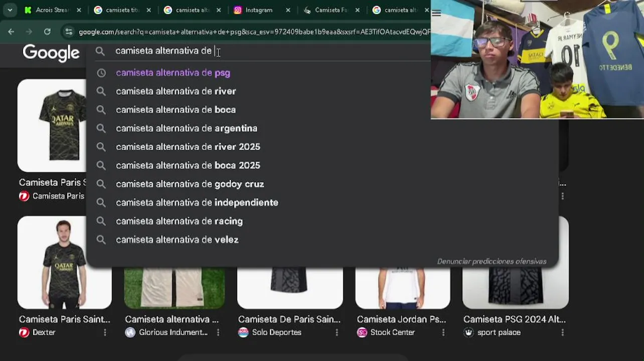Open more options for the Stock Center result
Viewport: 644px width, 361px height.
point(443,332)
